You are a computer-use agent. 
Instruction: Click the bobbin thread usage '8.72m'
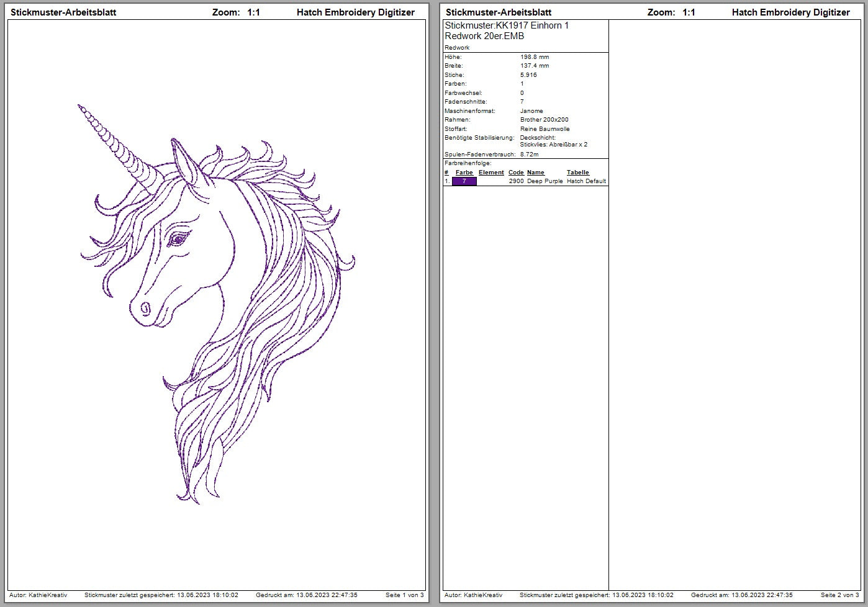529,155
